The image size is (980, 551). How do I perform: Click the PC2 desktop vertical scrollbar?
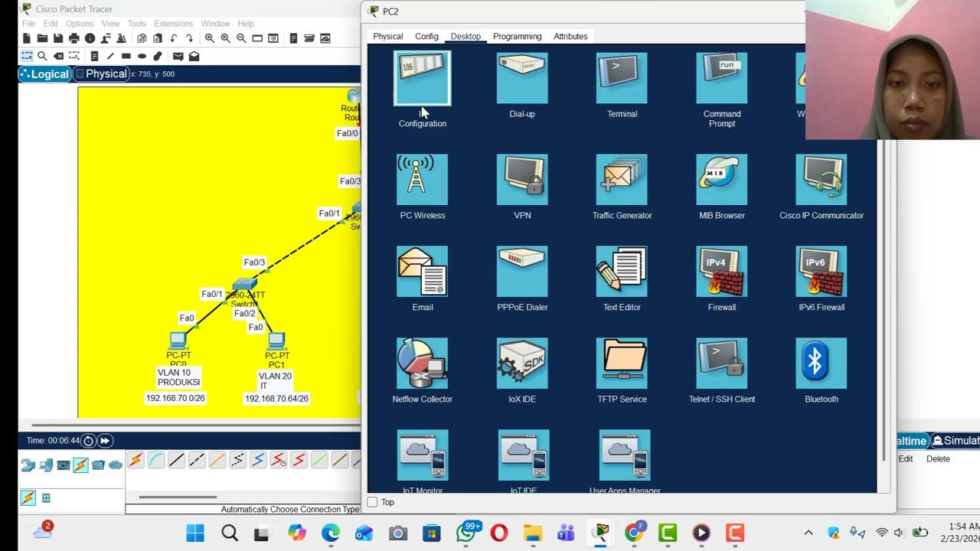(x=882, y=302)
